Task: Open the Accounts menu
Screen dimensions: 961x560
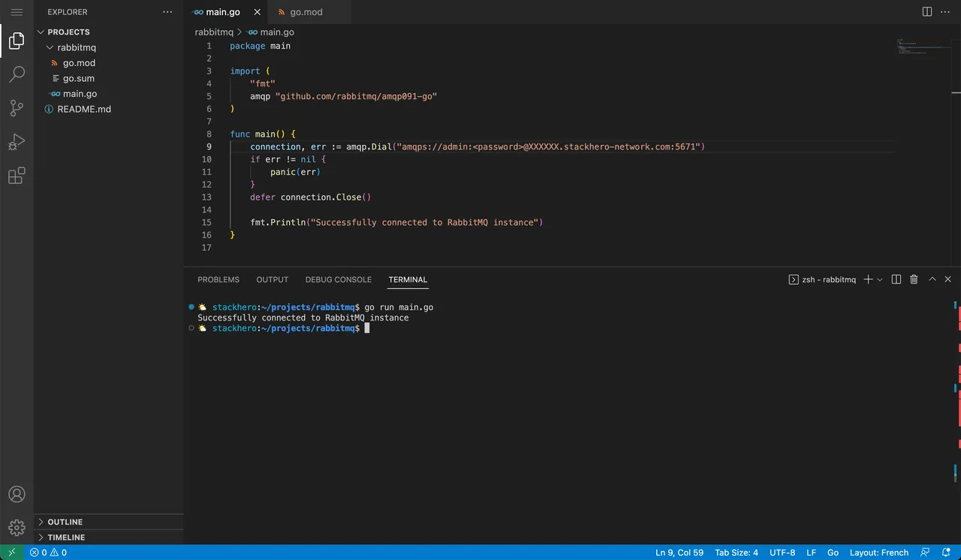Action: (17, 494)
